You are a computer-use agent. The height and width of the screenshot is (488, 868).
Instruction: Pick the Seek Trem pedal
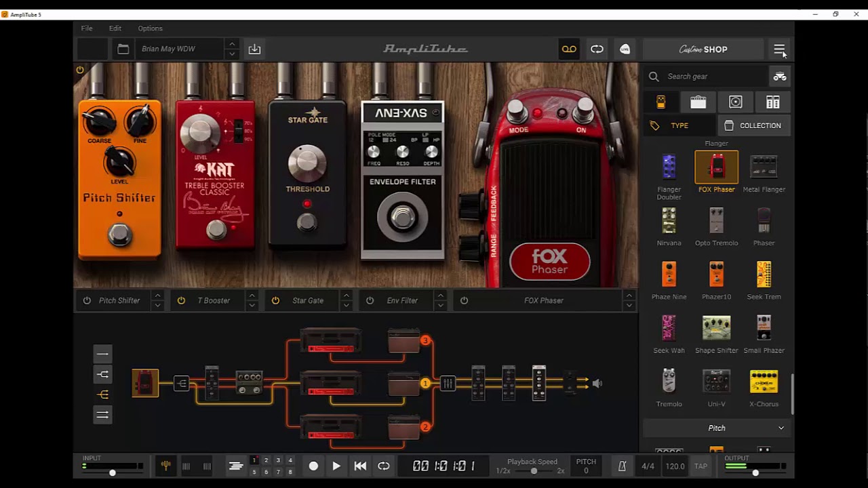764,281
